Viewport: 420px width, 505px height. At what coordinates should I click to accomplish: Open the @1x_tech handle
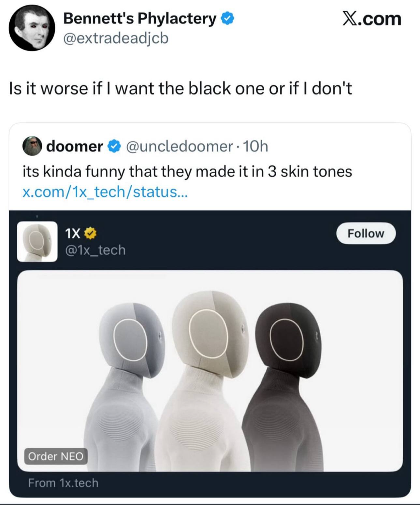[x=95, y=250]
